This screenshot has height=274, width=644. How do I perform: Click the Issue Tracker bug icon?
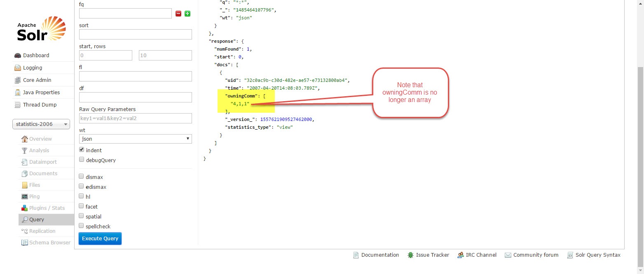(x=410, y=255)
